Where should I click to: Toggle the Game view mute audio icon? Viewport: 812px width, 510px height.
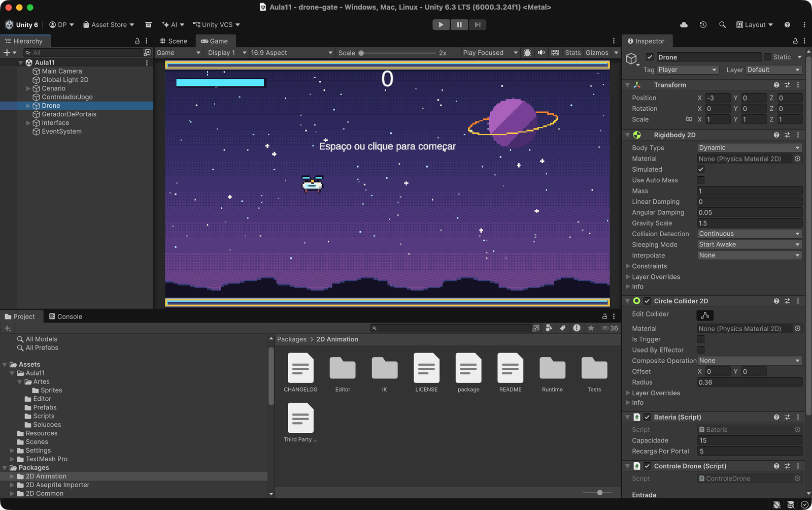pyautogui.click(x=542, y=53)
